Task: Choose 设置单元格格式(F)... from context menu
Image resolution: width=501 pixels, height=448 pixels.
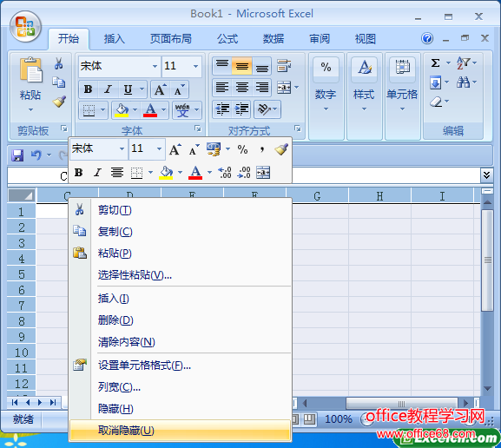Action: (180, 366)
